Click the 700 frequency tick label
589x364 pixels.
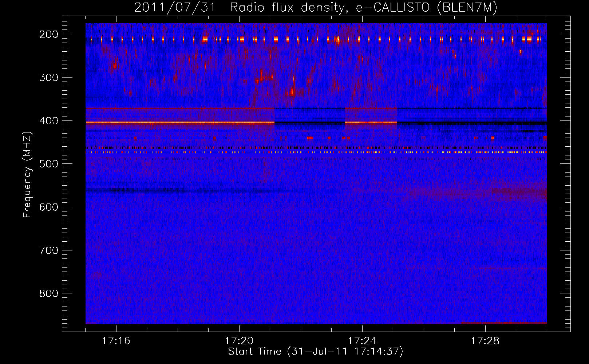coord(49,250)
